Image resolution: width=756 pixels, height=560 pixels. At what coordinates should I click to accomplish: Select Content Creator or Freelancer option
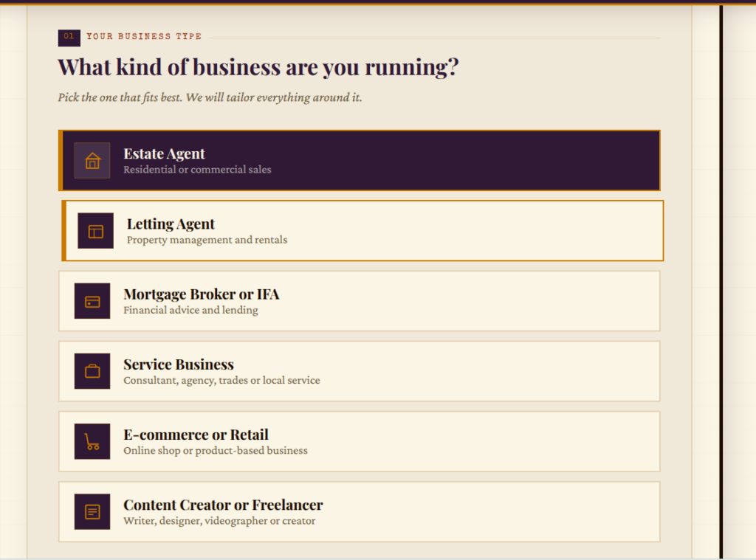coord(360,512)
